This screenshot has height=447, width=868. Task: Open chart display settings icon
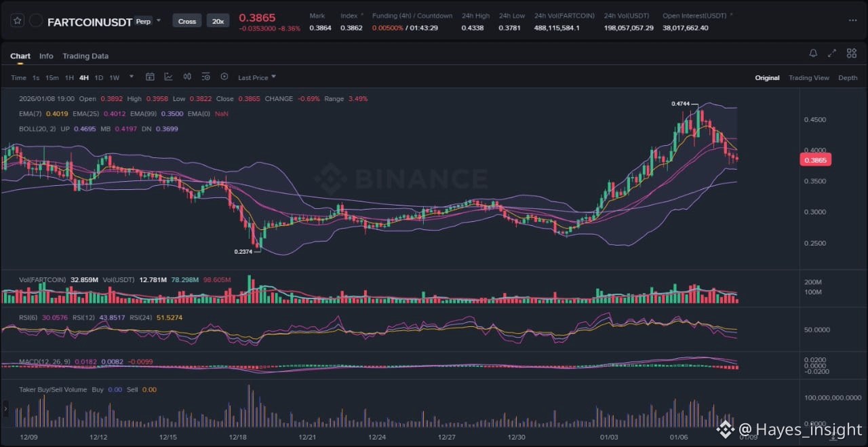click(x=205, y=77)
